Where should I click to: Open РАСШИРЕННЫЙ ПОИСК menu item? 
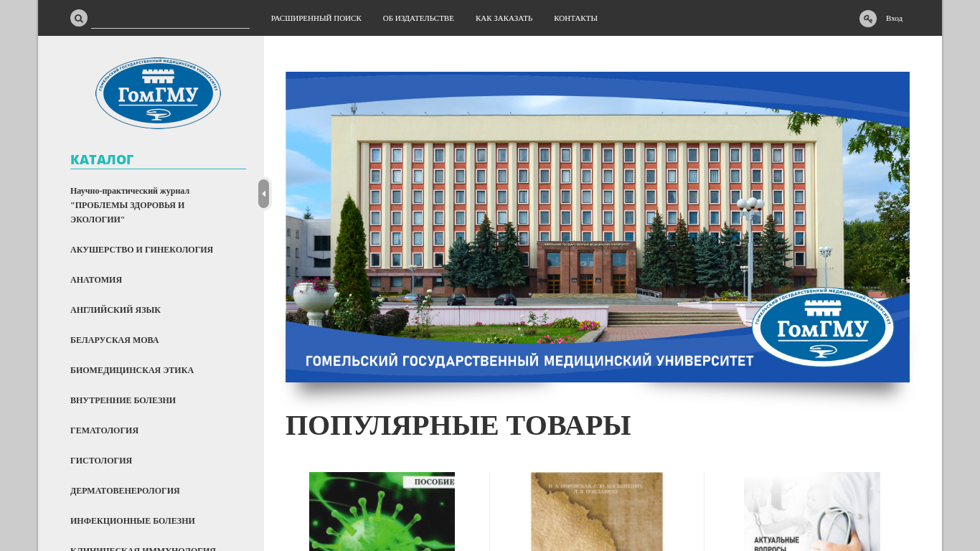pos(316,18)
